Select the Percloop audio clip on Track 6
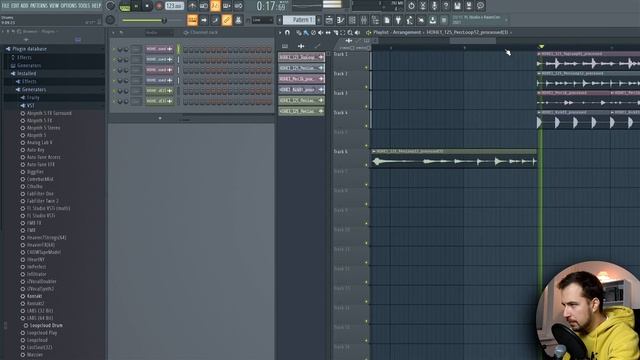The width and height of the screenshot is (640, 360). click(454, 159)
